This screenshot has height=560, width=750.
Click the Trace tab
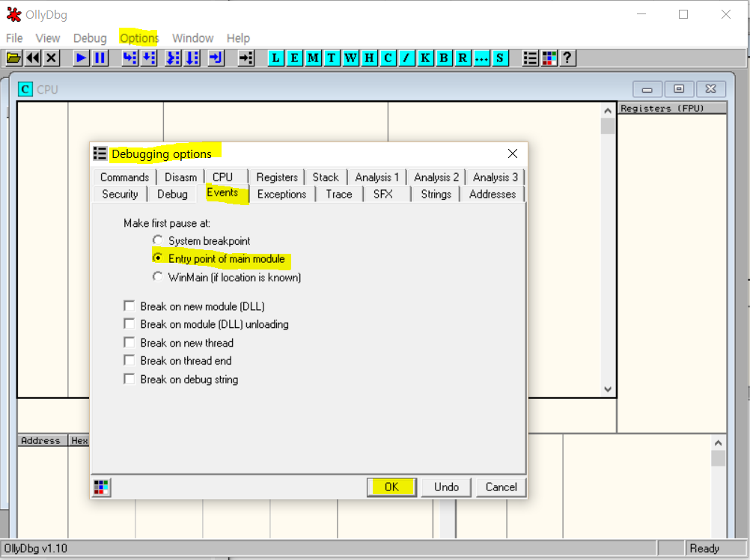(339, 194)
